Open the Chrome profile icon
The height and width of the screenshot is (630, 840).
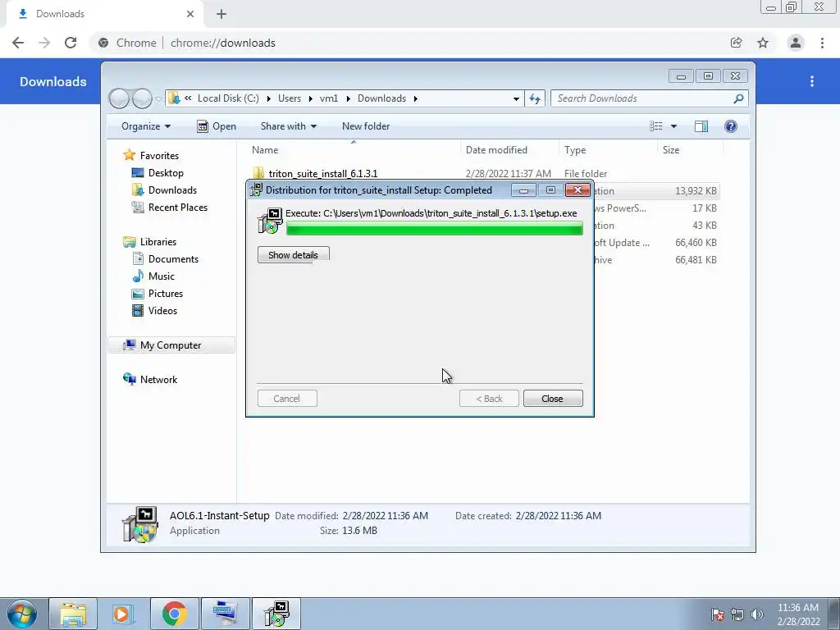[796, 43]
